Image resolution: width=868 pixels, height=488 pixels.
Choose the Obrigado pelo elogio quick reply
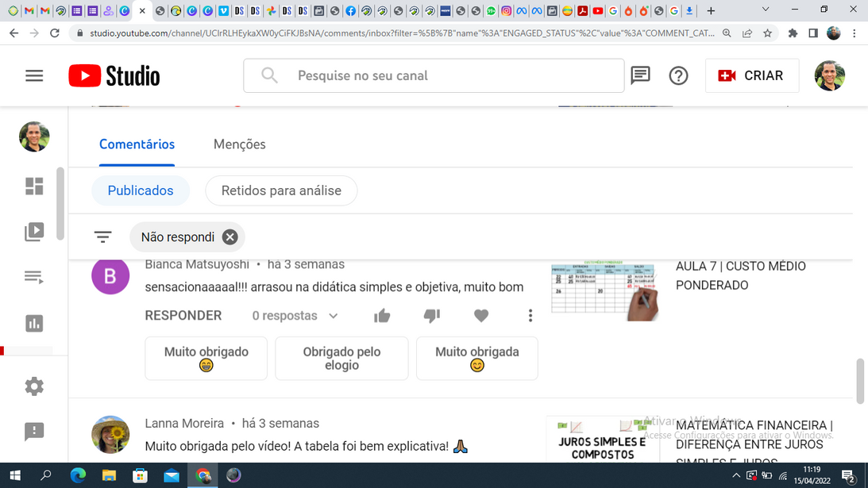(341, 359)
